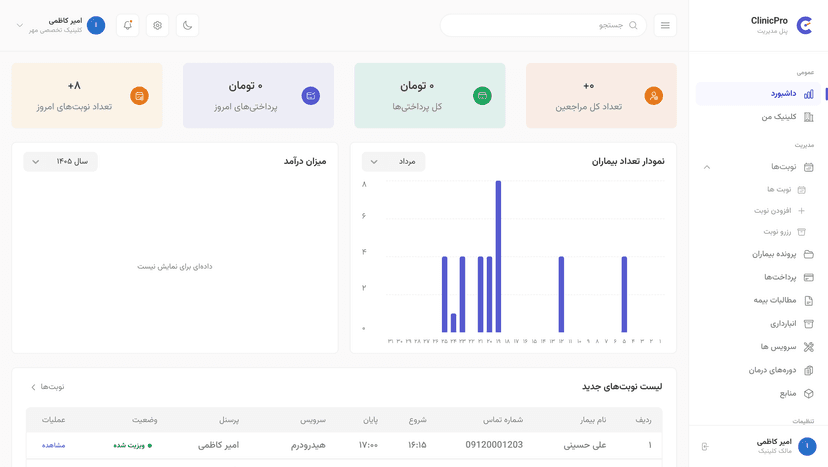The height and width of the screenshot is (467, 828).
Task: Click the وضعیت column header
Action: (x=145, y=420)
